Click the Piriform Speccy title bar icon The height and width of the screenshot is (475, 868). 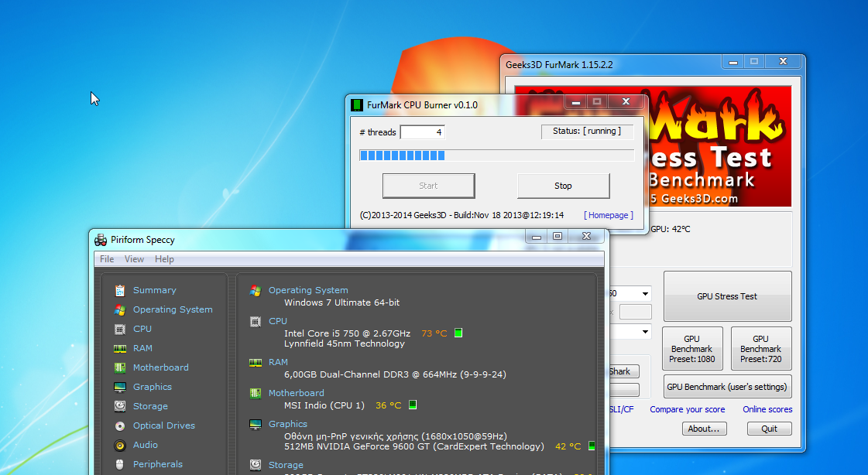pyautogui.click(x=101, y=240)
